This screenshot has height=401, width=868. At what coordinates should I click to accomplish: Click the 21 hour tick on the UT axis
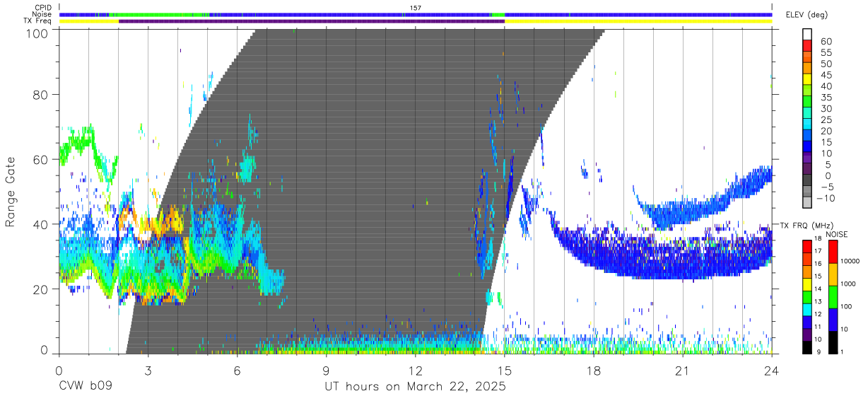coord(682,371)
